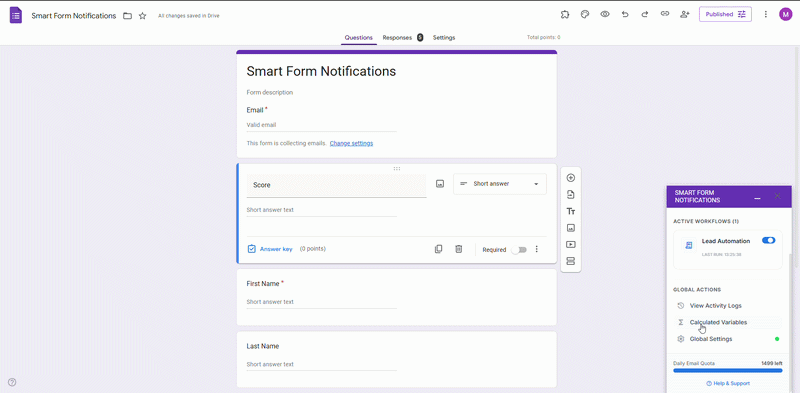Viewport: 800px width, 393px height.
Task: Click the Smart Form Notifications form title
Action: [321, 71]
